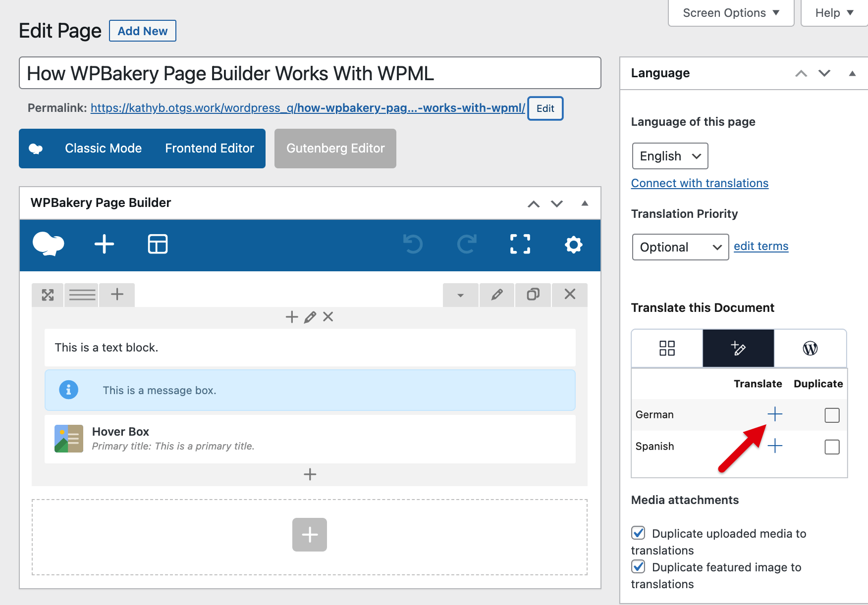
Task: Click the 'Spanish' language row label
Action: point(654,446)
